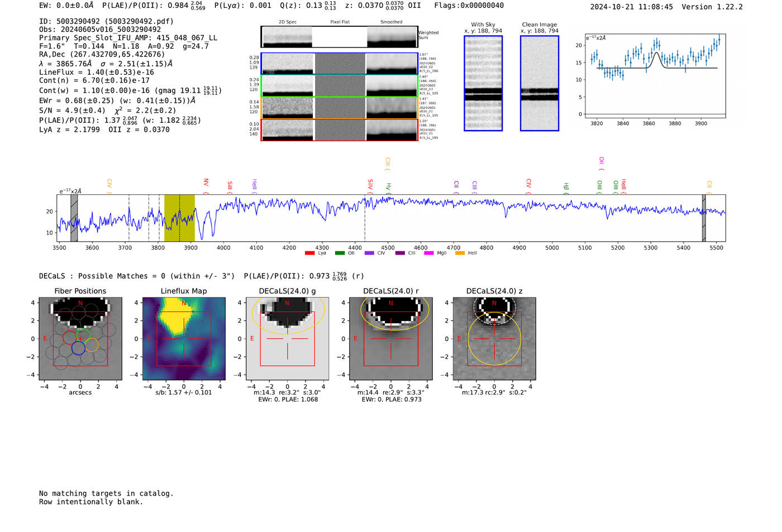Click the red Lyα legend swatch

[x=309, y=253]
